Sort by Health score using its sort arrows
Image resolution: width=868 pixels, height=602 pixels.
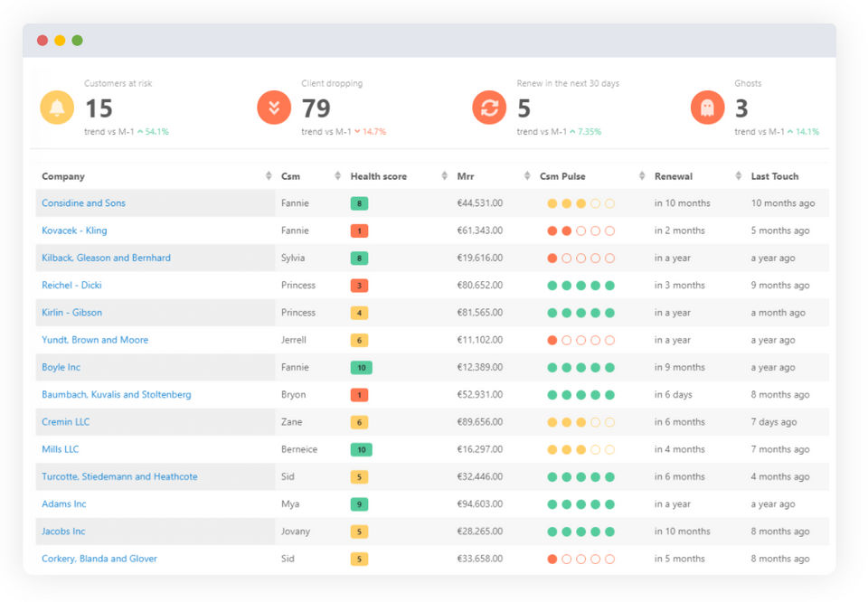point(444,176)
